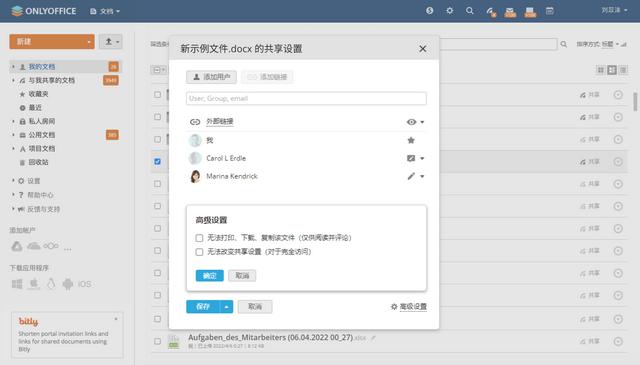
Task: Expand the 公用文档 tree node arrow
Action: pos(13,135)
